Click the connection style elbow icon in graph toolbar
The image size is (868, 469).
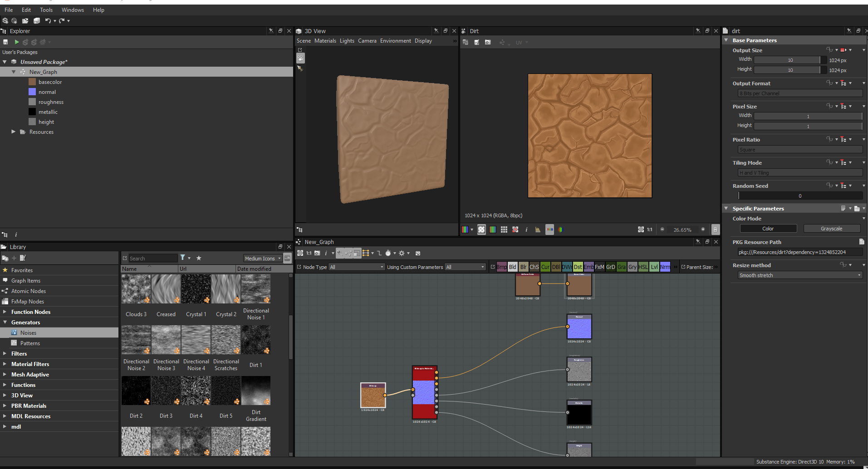click(x=379, y=253)
